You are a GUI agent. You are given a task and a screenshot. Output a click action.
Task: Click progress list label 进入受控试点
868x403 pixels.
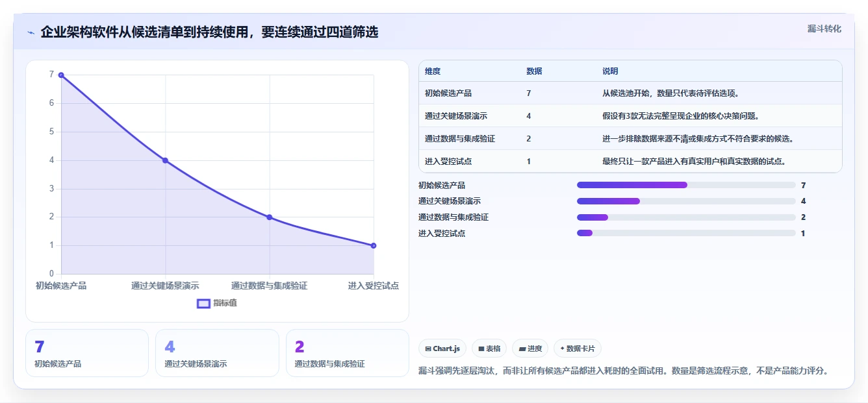pyautogui.click(x=442, y=233)
